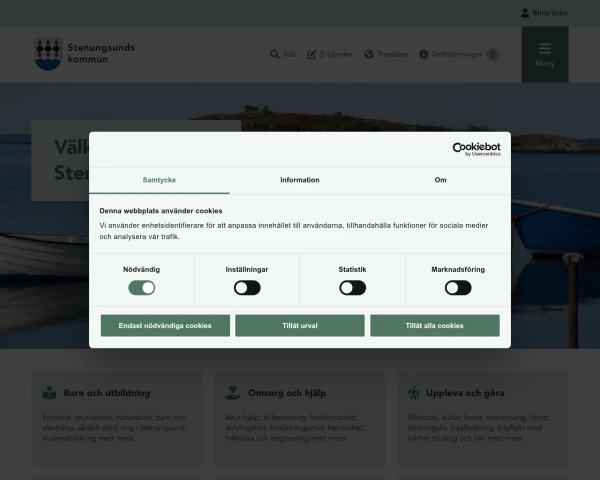The image size is (600, 480).
Task: Open the Uppleva och göra heading
Action: pos(465,393)
